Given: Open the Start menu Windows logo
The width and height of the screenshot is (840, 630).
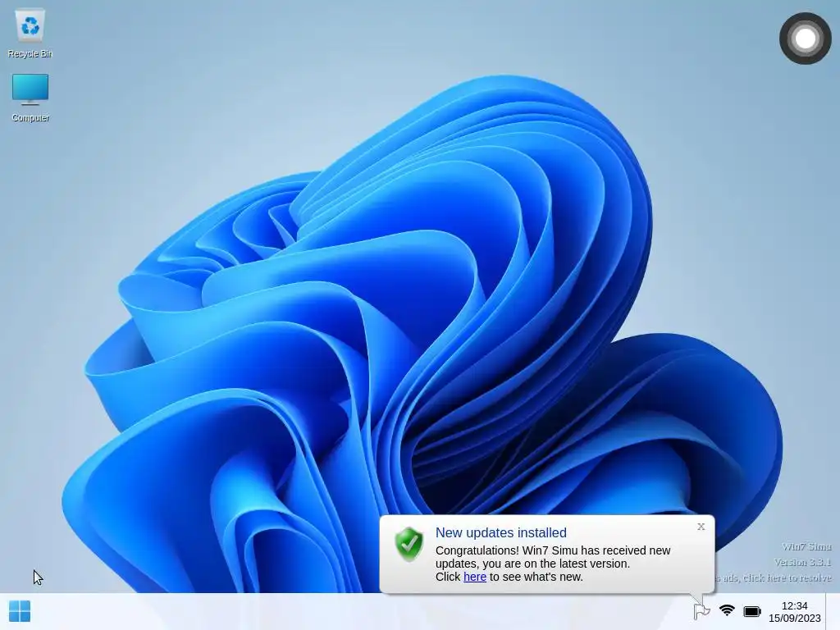Looking at the screenshot, I should (20, 611).
